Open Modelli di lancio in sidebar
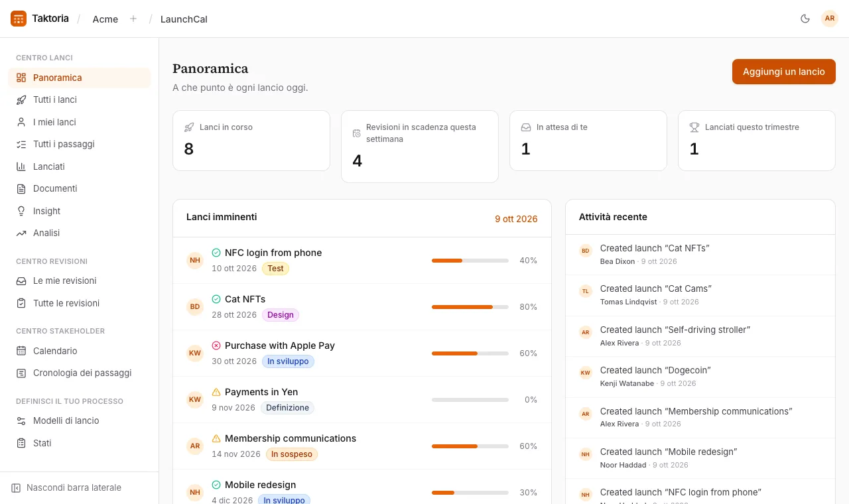The height and width of the screenshot is (504, 849). pyautogui.click(x=80, y=420)
